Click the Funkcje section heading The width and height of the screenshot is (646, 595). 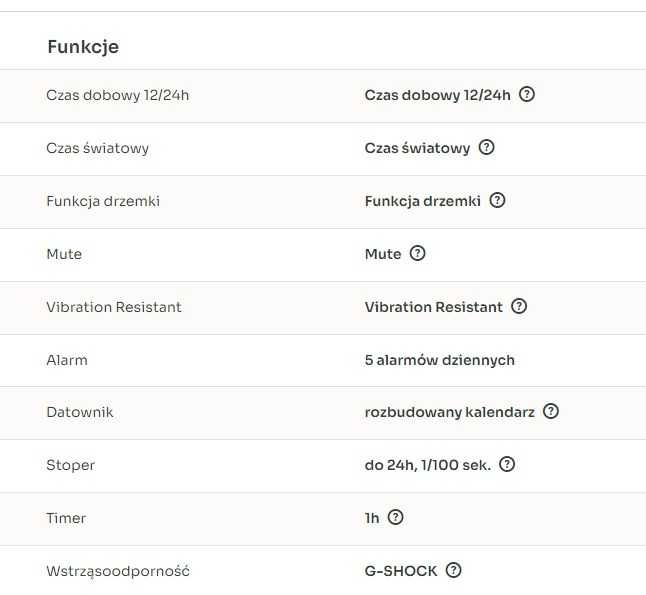click(x=83, y=47)
